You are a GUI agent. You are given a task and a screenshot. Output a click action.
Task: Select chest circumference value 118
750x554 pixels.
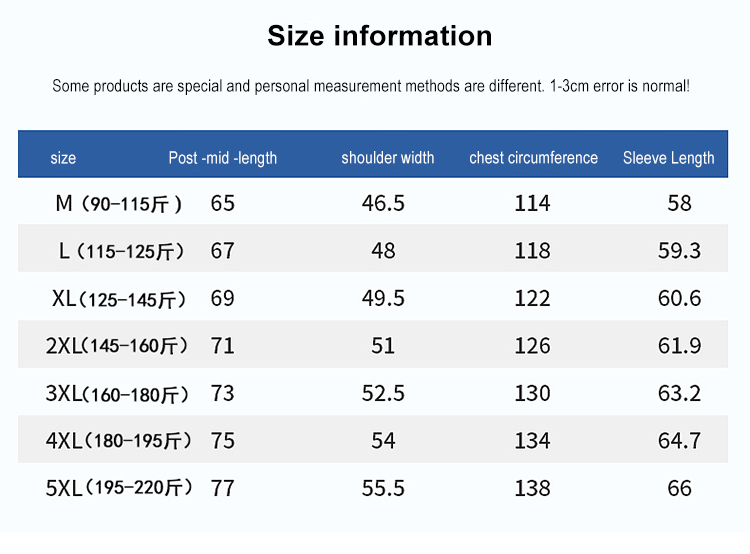click(x=532, y=251)
